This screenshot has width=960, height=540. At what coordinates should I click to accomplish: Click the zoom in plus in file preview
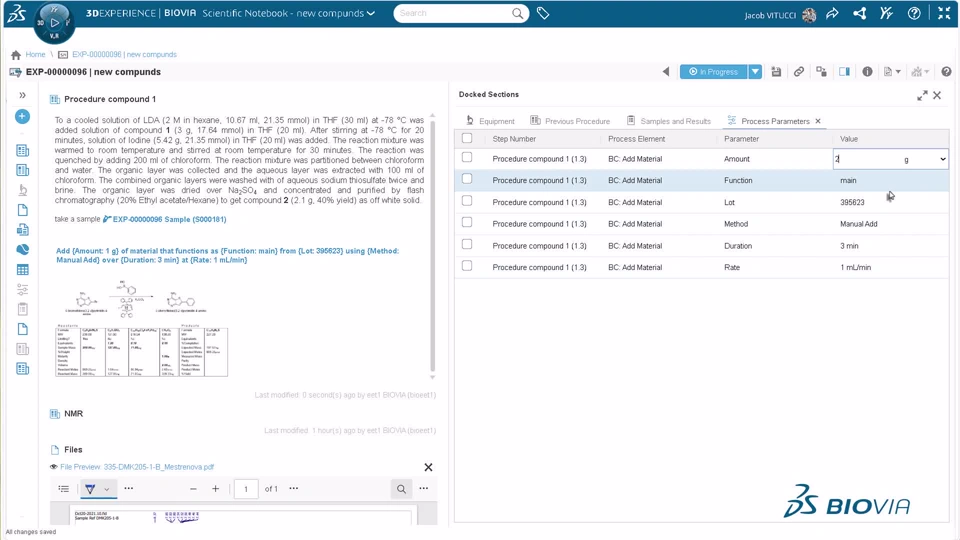point(216,489)
